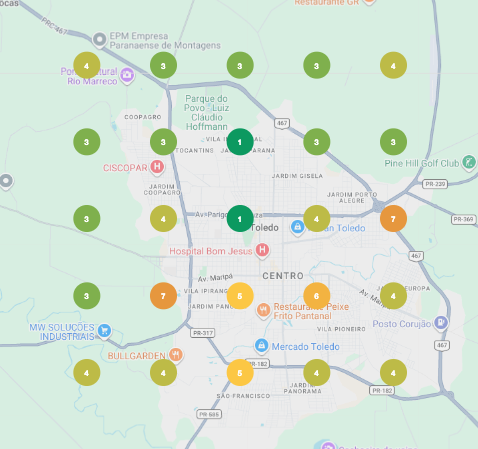Click the TOCANTINS neighborhood label
Screen dimensions: 478x449
coord(195,151)
